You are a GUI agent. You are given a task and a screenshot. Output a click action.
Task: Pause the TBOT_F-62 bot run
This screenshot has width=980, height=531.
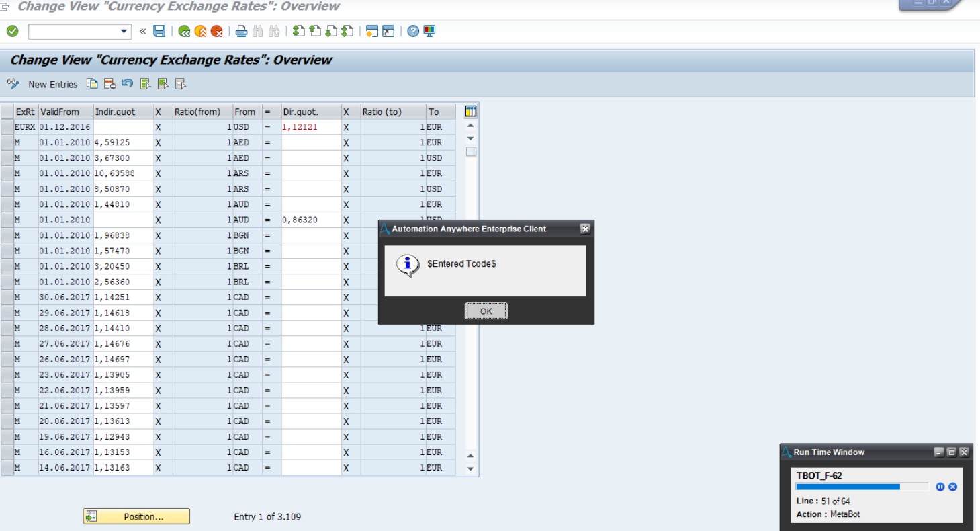click(x=940, y=487)
